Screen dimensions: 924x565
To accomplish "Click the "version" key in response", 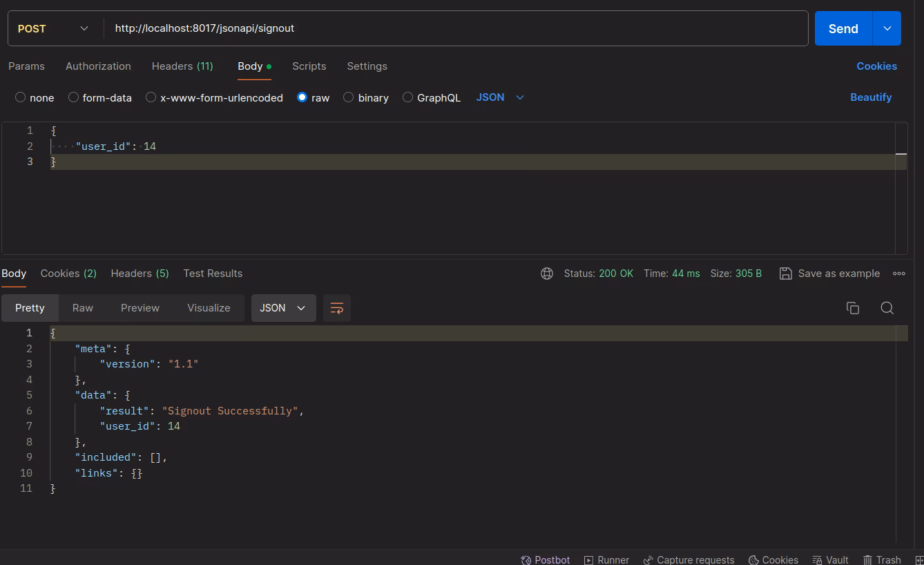I will click(128, 364).
